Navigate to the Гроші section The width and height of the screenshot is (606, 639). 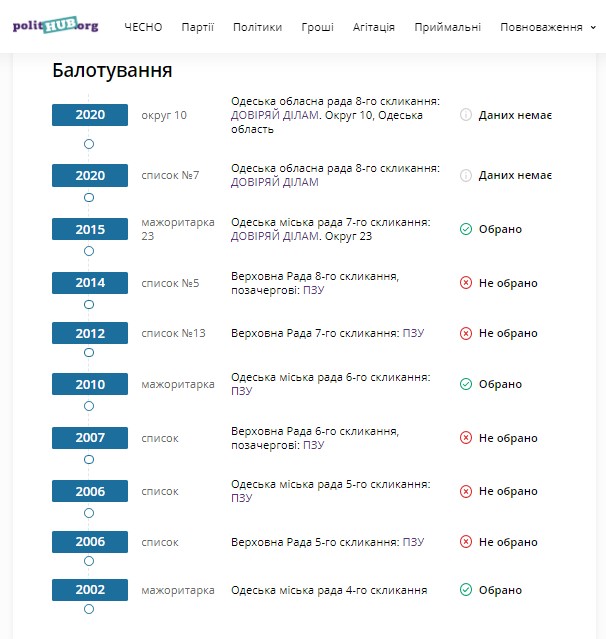[317, 27]
